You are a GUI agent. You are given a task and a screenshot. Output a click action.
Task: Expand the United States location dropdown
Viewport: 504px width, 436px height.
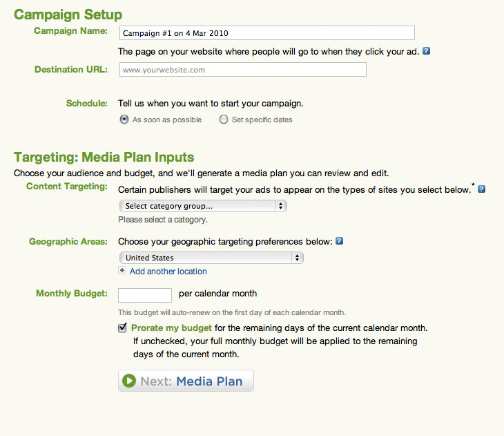pyautogui.click(x=211, y=258)
